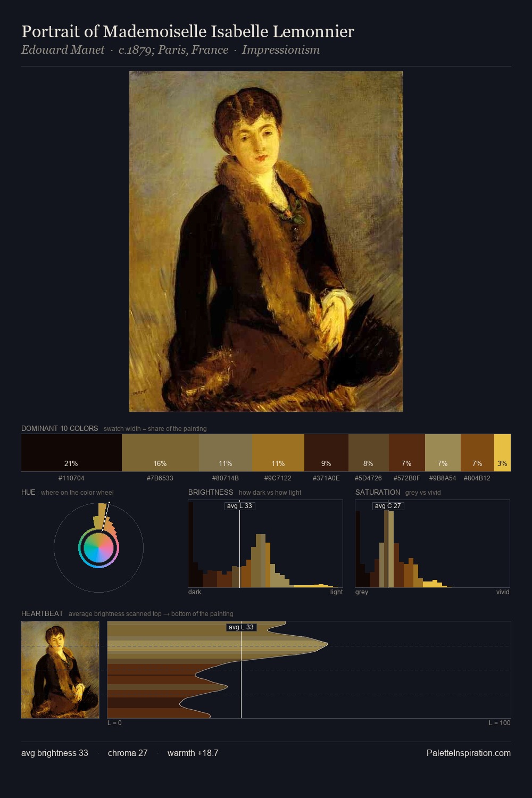The width and height of the screenshot is (532, 798).
Task: Open the main painting image
Action: [266, 242]
